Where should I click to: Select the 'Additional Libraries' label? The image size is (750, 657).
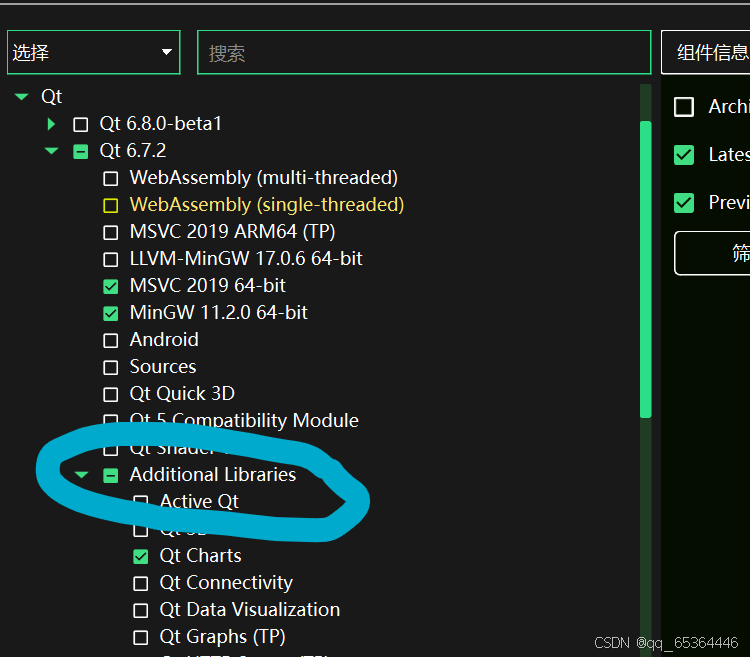click(213, 475)
